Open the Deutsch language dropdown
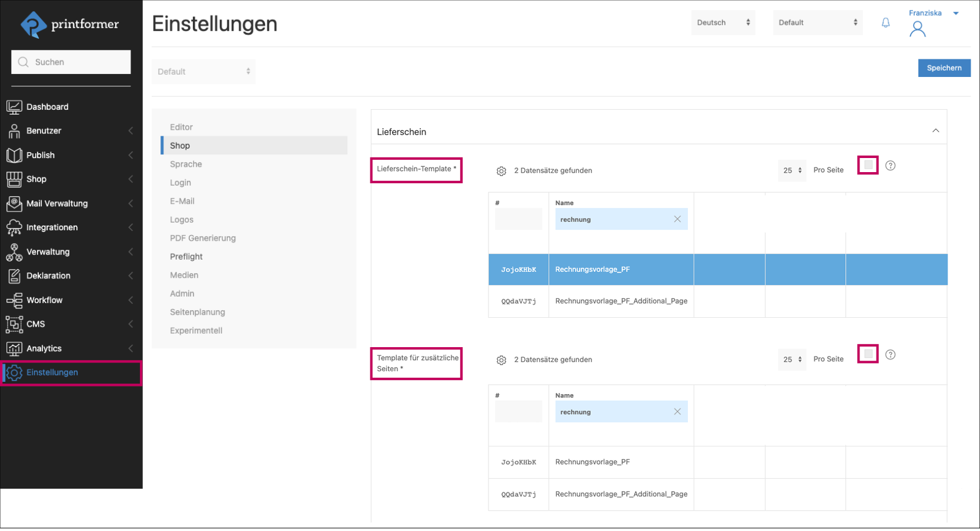 [723, 23]
